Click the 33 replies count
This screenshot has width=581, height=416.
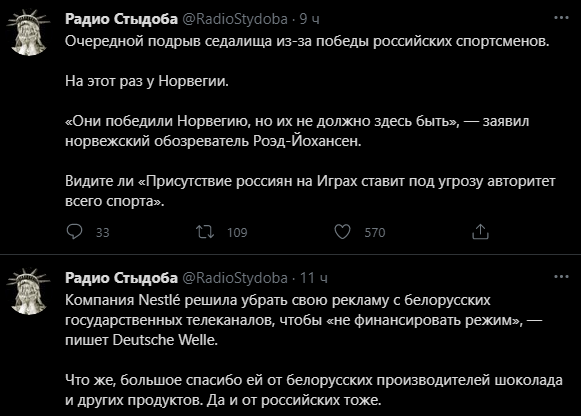coord(103,233)
